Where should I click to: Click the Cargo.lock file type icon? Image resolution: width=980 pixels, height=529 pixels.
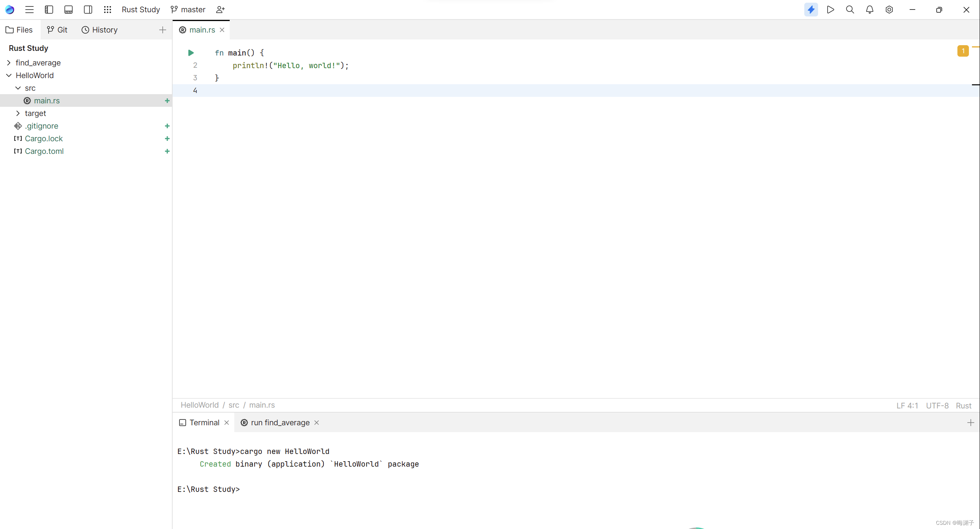coord(18,139)
